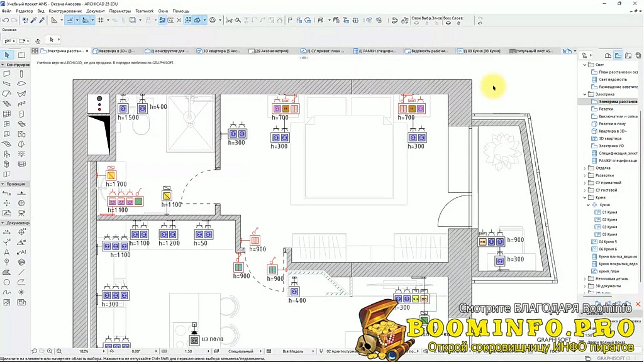Toggle suspend groups button
This screenshot has height=362, width=644.
(x=188, y=20)
